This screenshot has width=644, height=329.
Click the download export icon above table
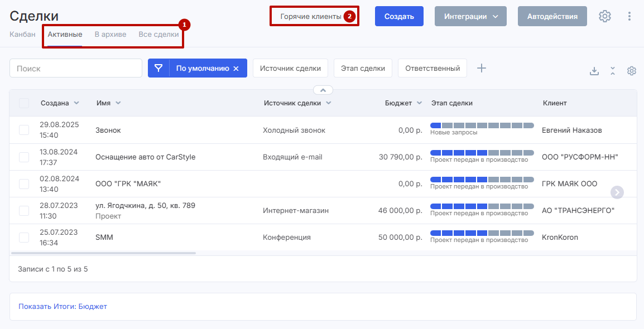pyautogui.click(x=594, y=71)
